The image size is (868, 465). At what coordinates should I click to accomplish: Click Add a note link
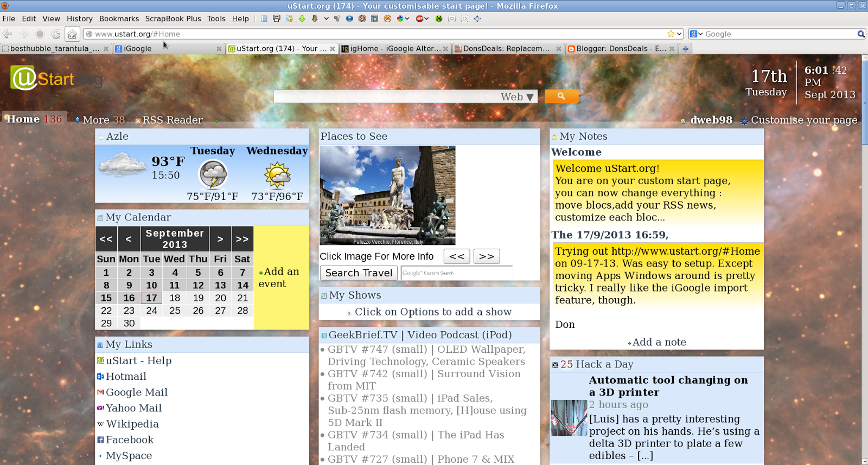(659, 342)
